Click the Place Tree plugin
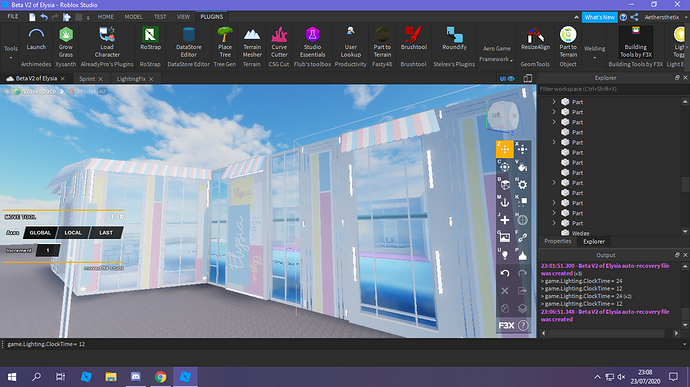The width and height of the screenshot is (690, 387). [225, 42]
